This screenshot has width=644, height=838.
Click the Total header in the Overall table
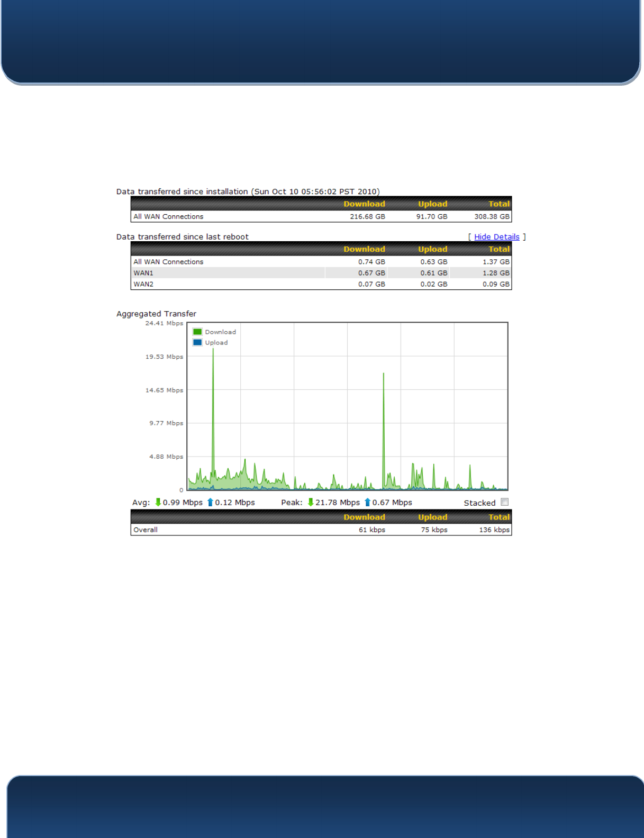tap(499, 517)
